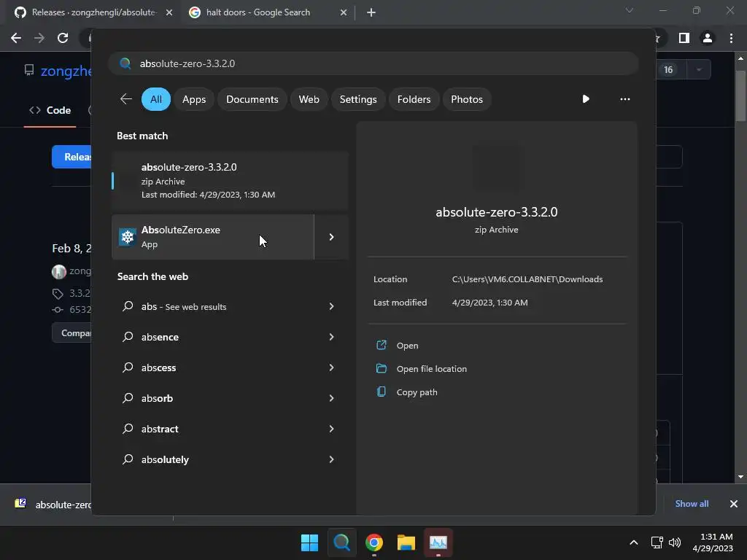The width and height of the screenshot is (747, 560).
Task: Open Chrome tab search dropdown
Action: coord(630,10)
